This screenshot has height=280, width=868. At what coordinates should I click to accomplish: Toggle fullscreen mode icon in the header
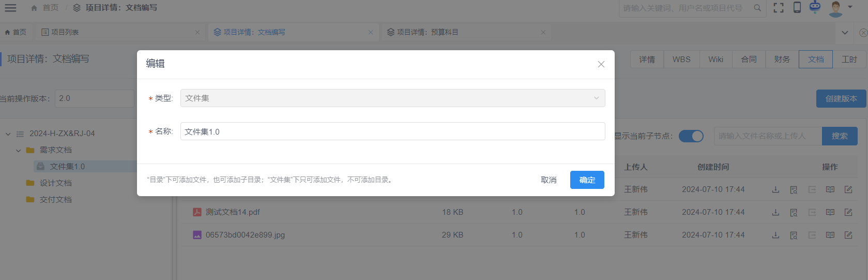779,8
